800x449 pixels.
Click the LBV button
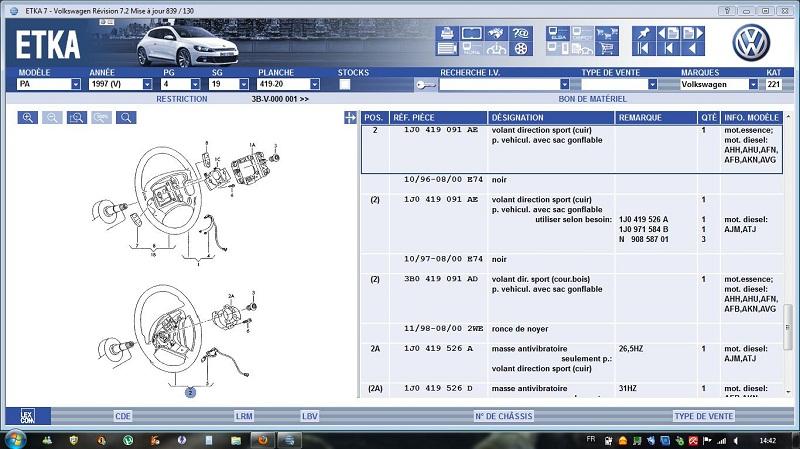(310, 416)
